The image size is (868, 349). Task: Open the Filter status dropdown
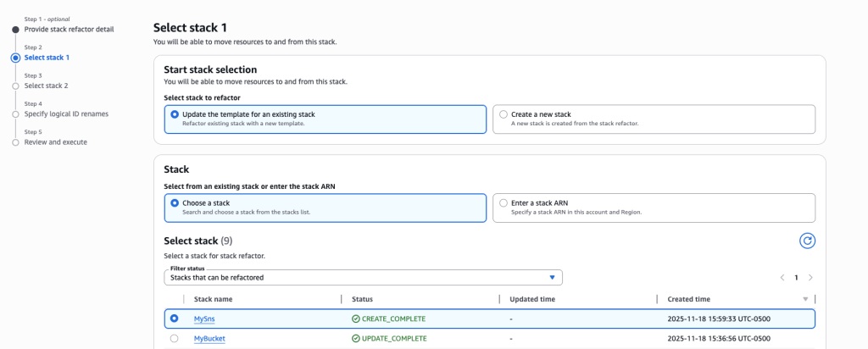tap(363, 278)
